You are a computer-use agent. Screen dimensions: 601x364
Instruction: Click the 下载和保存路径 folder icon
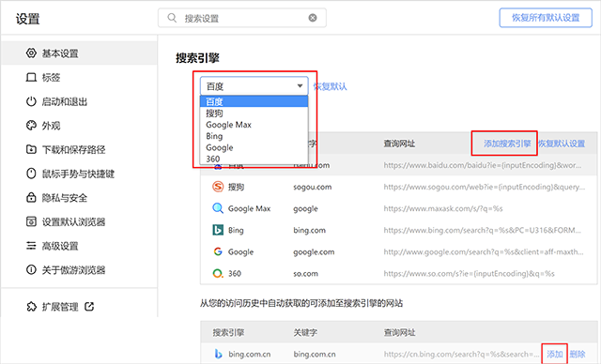31,149
